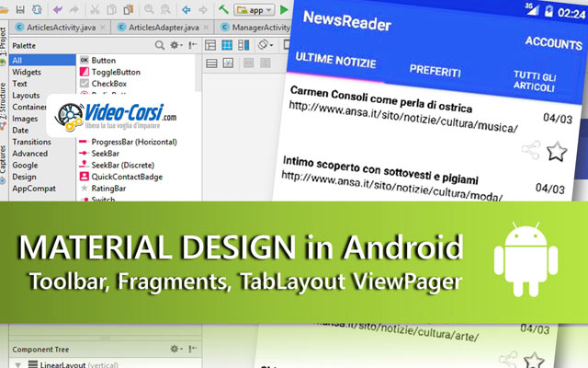Share the Carmen Consoli article
The width and height of the screenshot is (588, 368).
531,150
